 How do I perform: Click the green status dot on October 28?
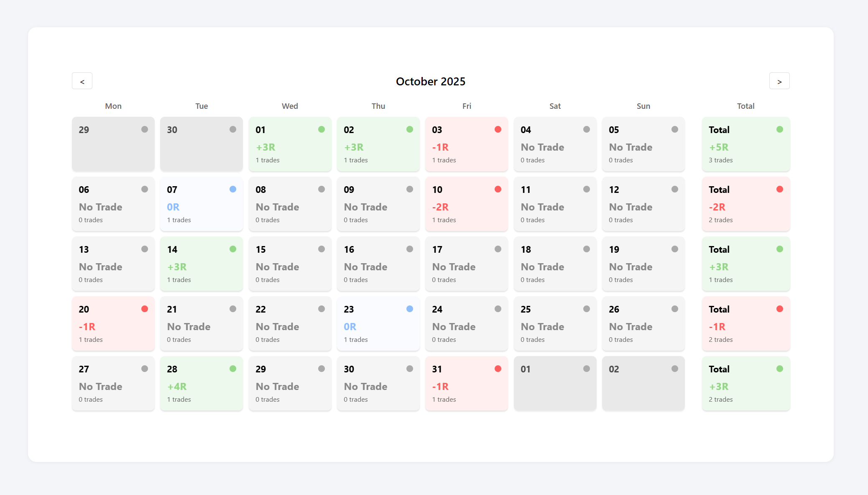coord(233,369)
